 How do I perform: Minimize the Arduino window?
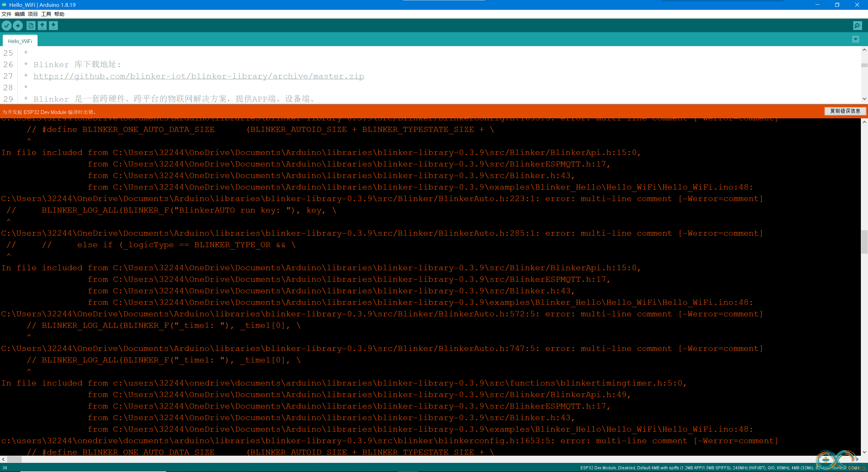tap(817, 5)
